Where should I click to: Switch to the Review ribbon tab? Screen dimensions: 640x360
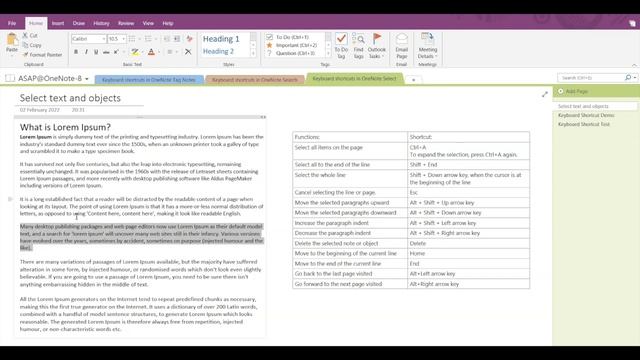tap(126, 23)
